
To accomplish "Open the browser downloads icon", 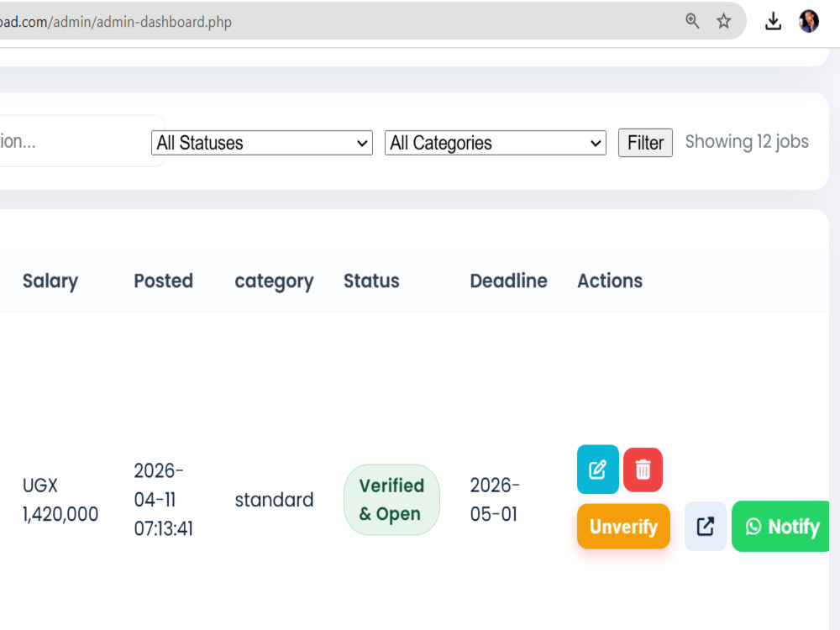I will [x=773, y=22].
